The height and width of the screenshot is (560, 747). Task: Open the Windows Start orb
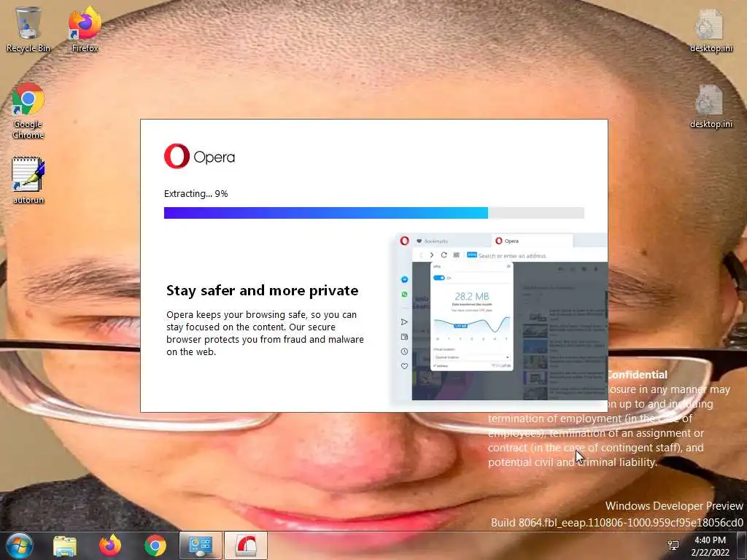[20, 545]
